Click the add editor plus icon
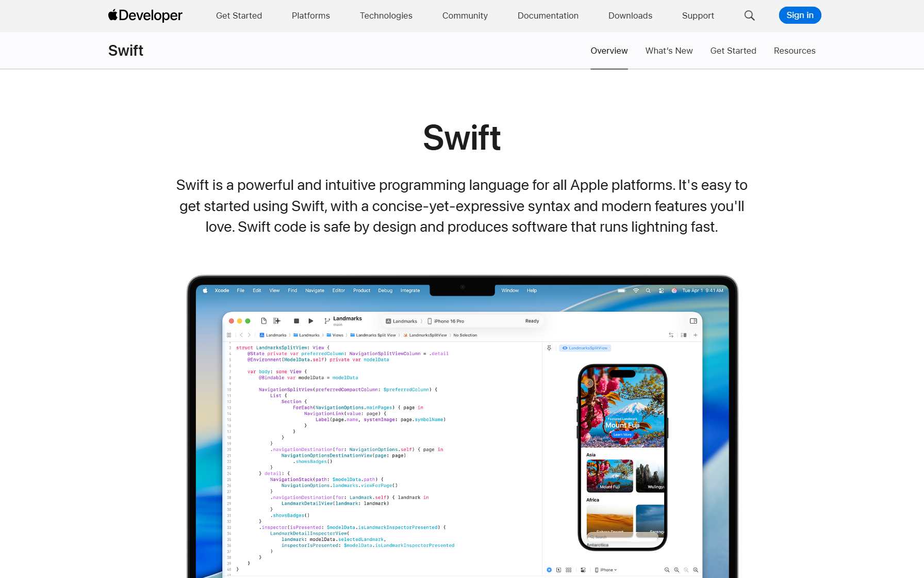The width and height of the screenshot is (924, 578). 696,335
